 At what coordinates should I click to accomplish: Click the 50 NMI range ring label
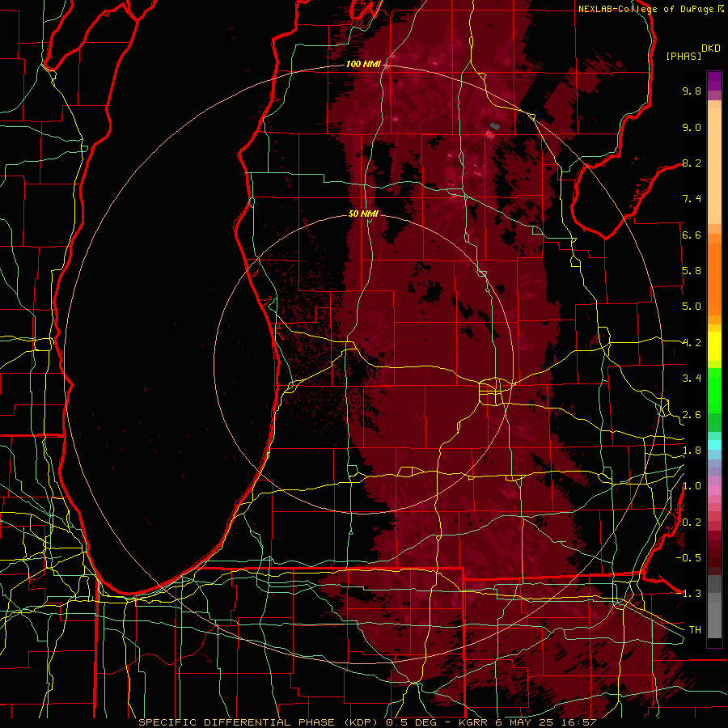click(363, 214)
